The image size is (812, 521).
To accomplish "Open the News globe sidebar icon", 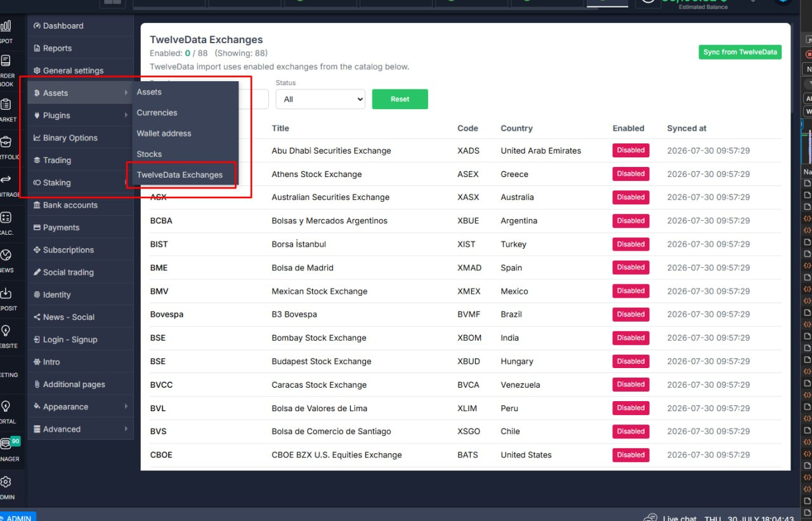I will tap(6, 255).
